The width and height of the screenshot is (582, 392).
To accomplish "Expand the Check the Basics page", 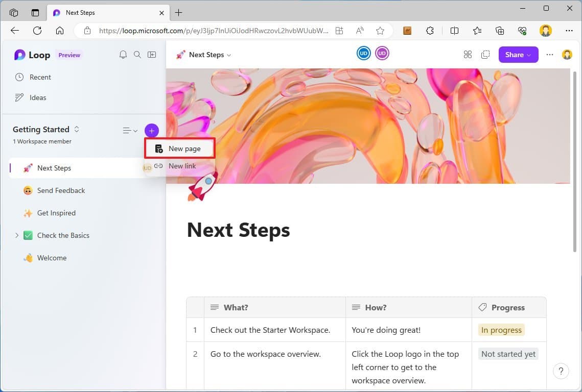I will coord(16,235).
